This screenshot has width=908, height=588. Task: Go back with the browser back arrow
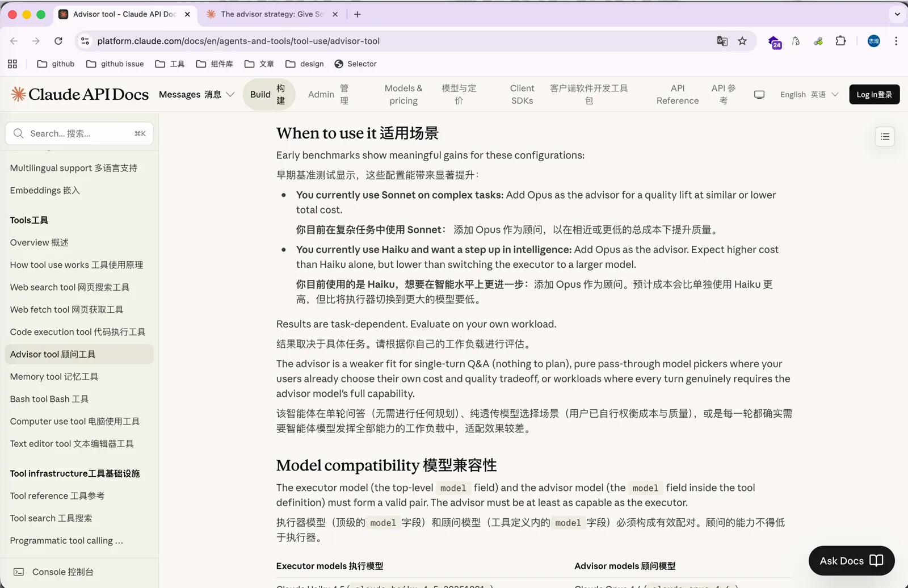click(14, 41)
